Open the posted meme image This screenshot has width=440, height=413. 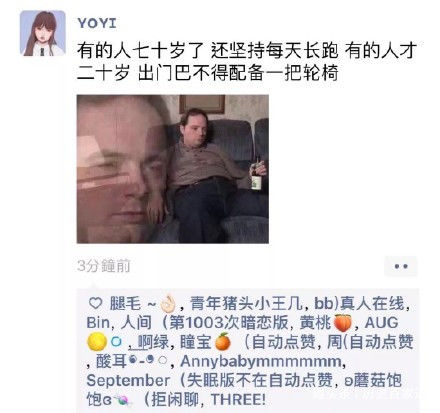point(173,169)
